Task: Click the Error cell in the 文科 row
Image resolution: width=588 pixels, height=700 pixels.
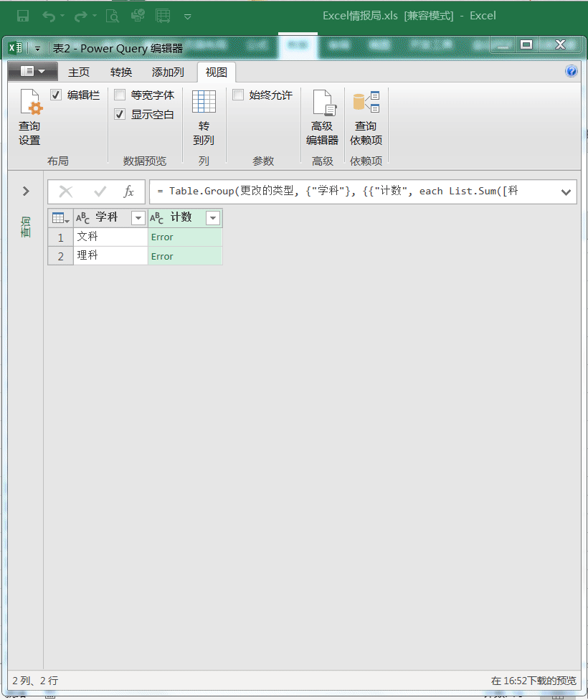Action: tap(185, 237)
